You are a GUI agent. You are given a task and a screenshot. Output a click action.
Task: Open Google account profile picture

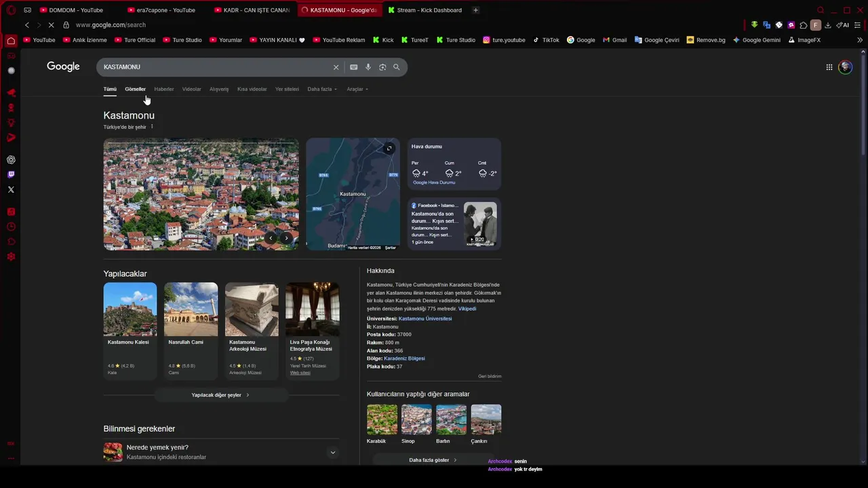pyautogui.click(x=845, y=67)
